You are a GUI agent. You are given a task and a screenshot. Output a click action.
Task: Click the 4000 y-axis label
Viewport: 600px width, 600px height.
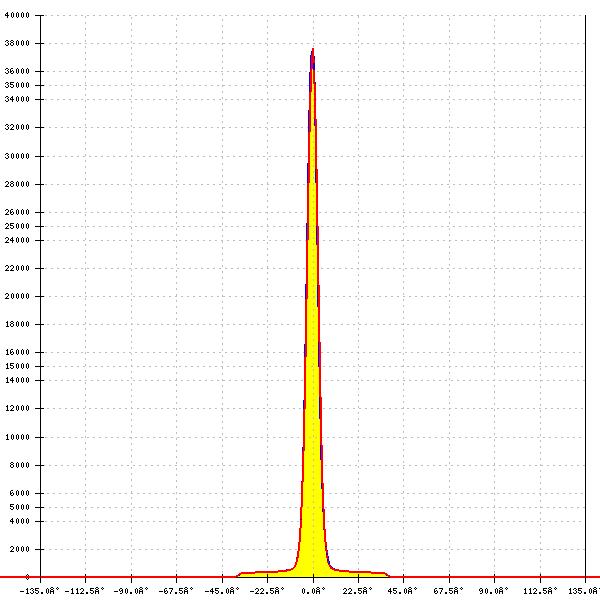[x=19, y=521]
